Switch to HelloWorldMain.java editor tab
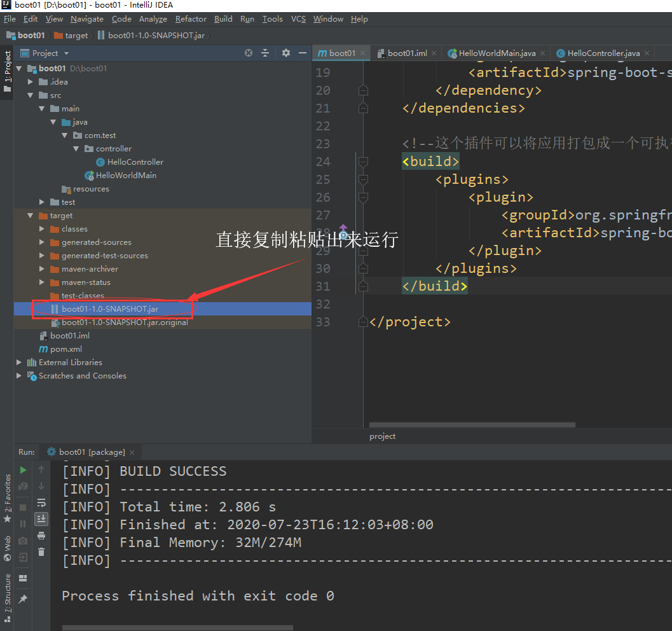The image size is (672, 631). pos(497,53)
